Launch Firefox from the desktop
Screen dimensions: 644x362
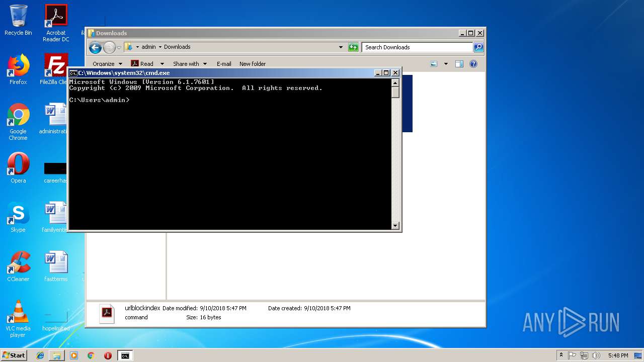tap(18, 69)
